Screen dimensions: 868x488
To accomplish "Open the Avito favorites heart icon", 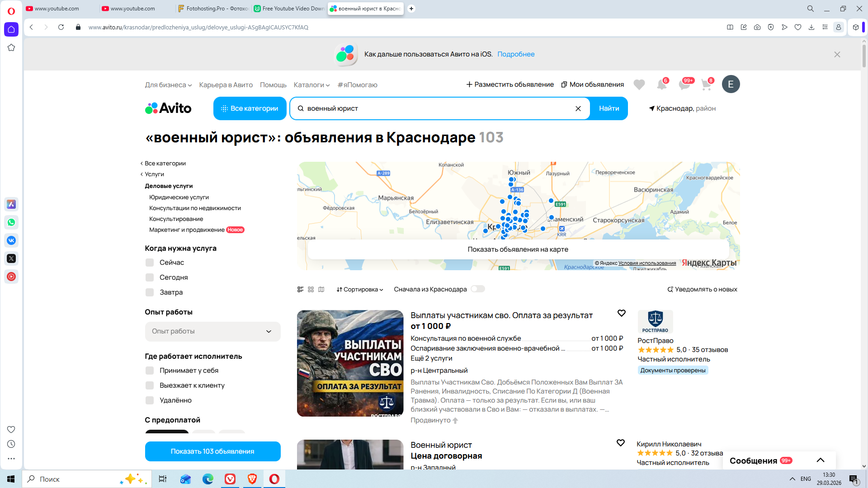I will [x=639, y=84].
